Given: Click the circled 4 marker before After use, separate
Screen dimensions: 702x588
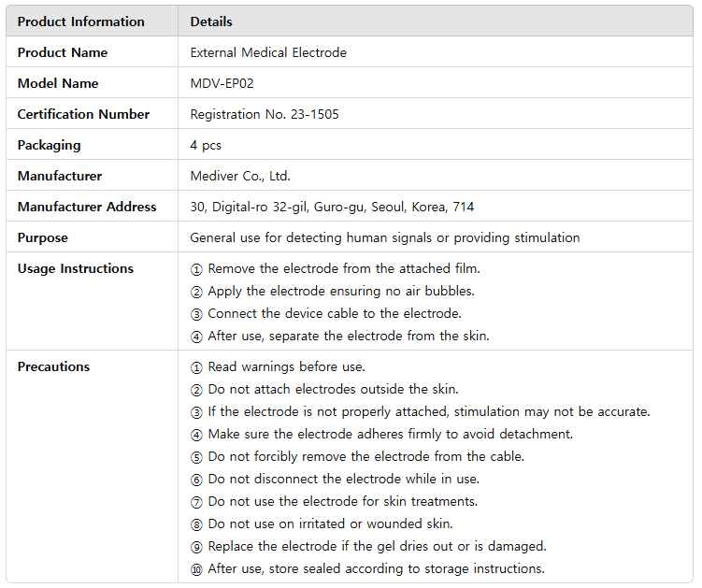Looking at the screenshot, I should pyautogui.click(x=196, y=337).
